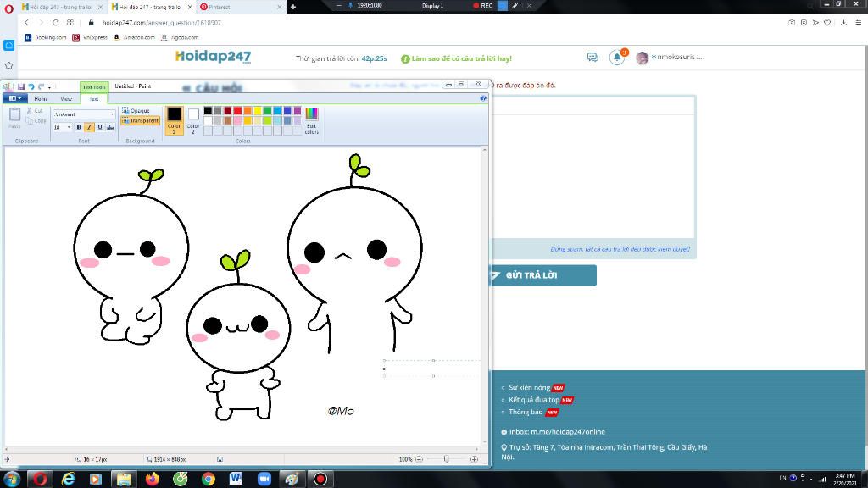Pick the yellow color swatch
The height and width of the screenshot is (488, 868).
coord(258,111)
